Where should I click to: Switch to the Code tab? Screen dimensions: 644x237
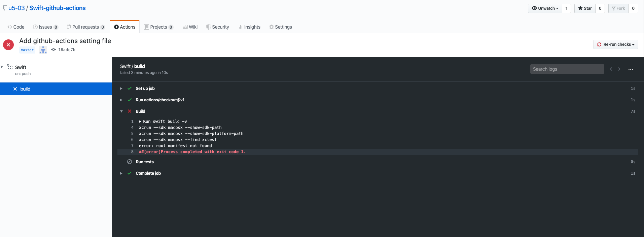[x=16, y=27]
